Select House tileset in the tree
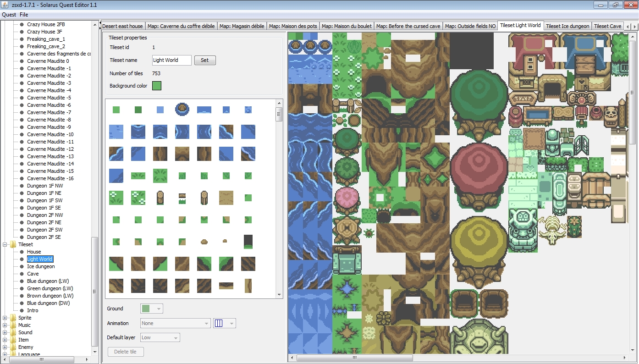Viewport: 639px width, 364px height. coord(34,252)
